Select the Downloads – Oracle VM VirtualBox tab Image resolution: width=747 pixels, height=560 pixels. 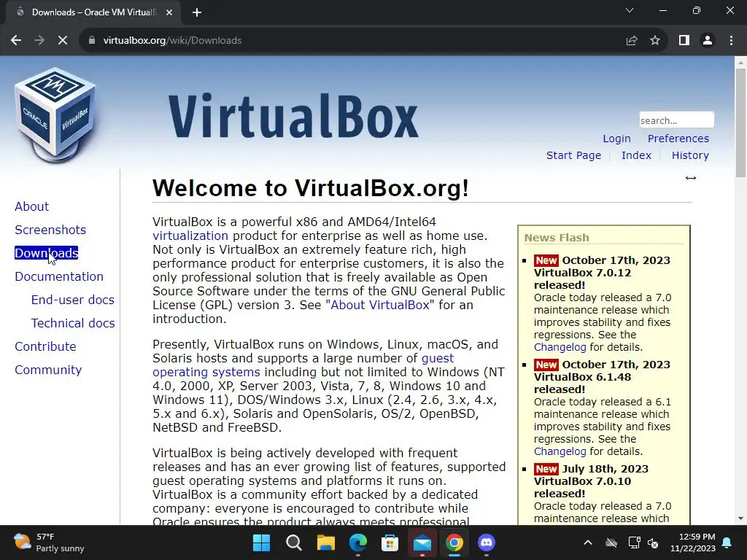click(x=93, y=12)
